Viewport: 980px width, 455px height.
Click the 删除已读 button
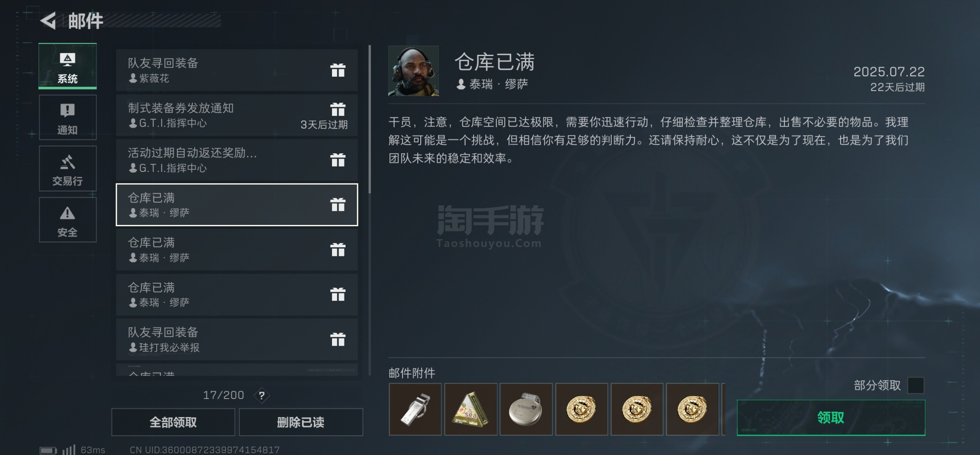point(301,422)
